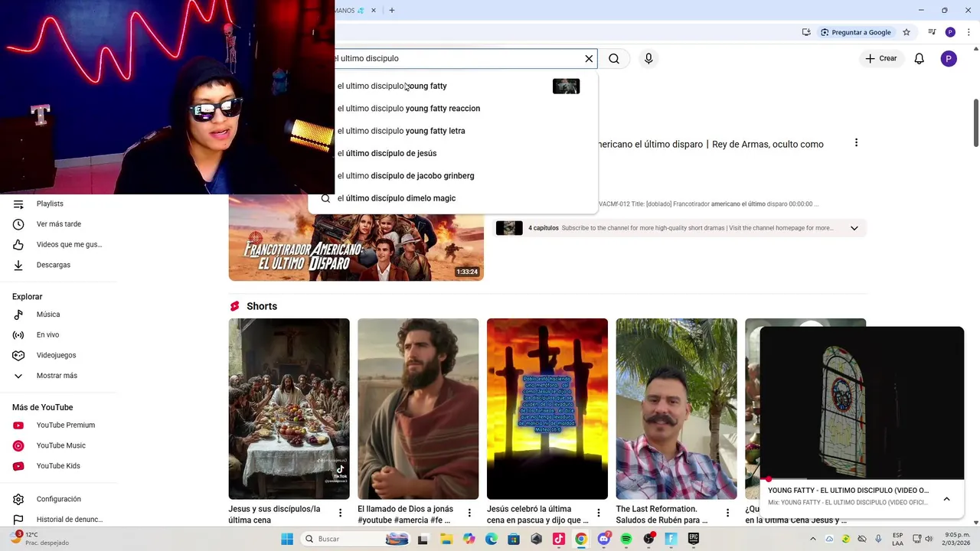Image resolution: width=980 pixels, height=551 pixels.
Task: Click Preguntar a Google in address bar
Action: [x=856, y=32]
